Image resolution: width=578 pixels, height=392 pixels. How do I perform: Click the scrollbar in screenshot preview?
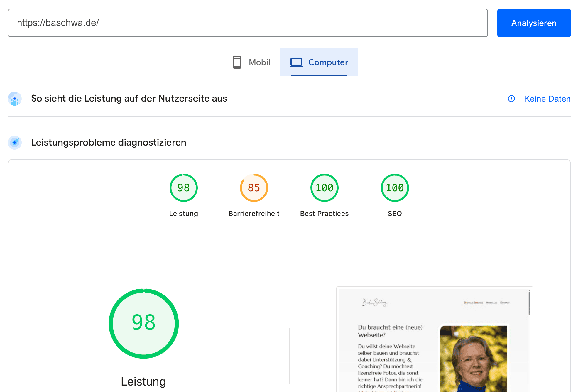click(529, 304)
